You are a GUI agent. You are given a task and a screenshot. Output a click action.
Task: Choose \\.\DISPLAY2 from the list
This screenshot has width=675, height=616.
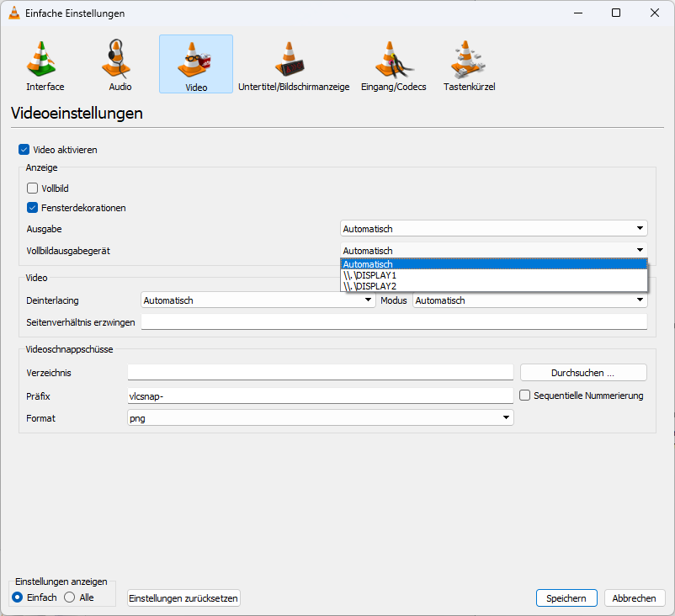(x=493, y=286)
